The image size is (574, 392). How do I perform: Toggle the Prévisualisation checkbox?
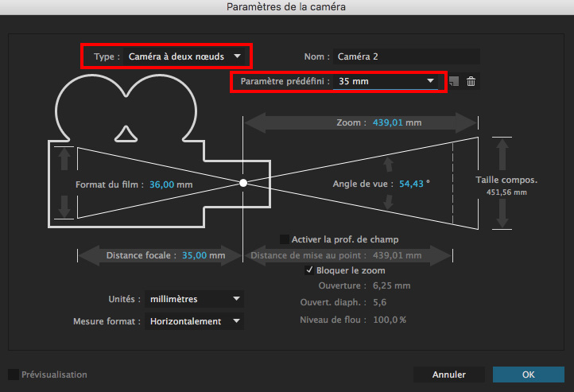click(14, 374)
